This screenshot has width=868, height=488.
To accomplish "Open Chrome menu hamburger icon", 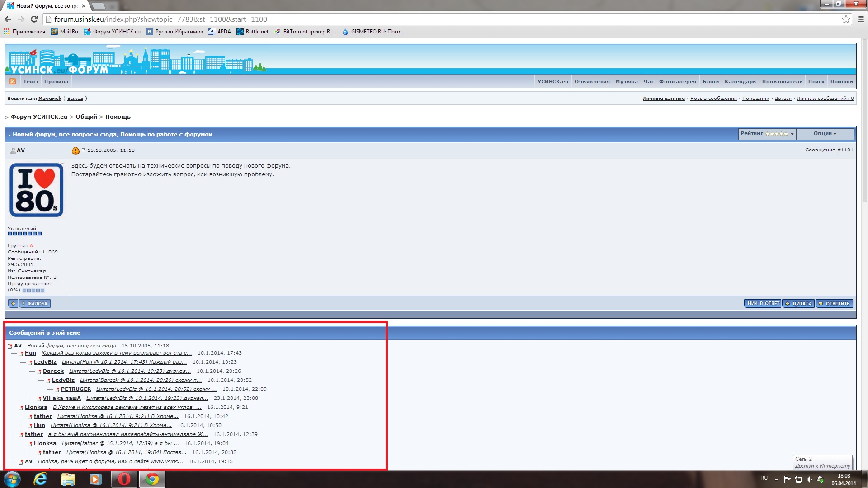I will click(x=861, y=19).
